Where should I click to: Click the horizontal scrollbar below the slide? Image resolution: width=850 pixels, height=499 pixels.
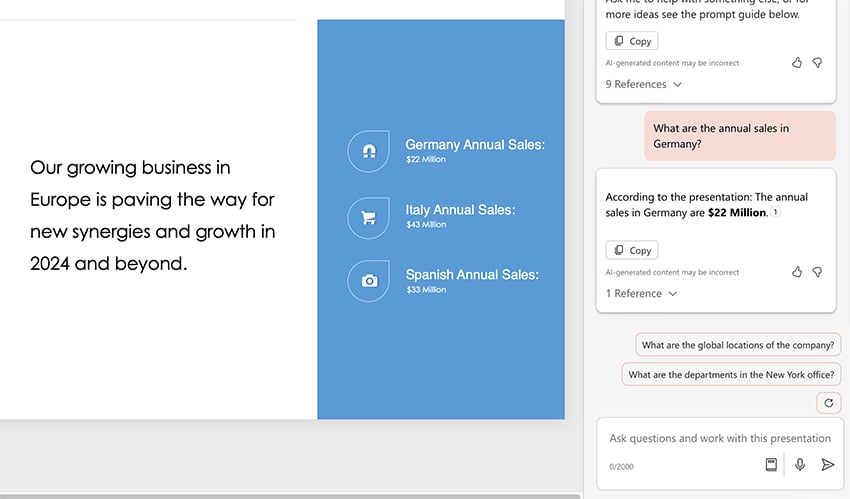point(290,495)
